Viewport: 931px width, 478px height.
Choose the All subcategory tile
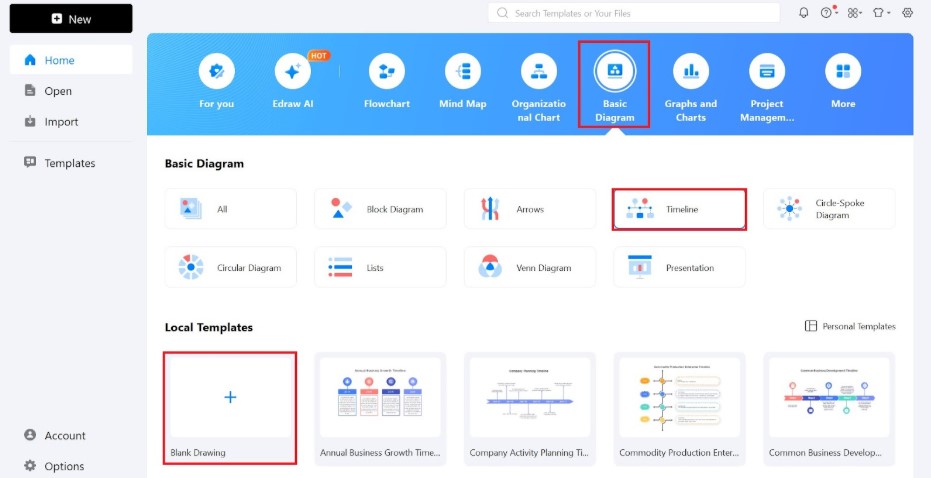[x=230, y=209]
